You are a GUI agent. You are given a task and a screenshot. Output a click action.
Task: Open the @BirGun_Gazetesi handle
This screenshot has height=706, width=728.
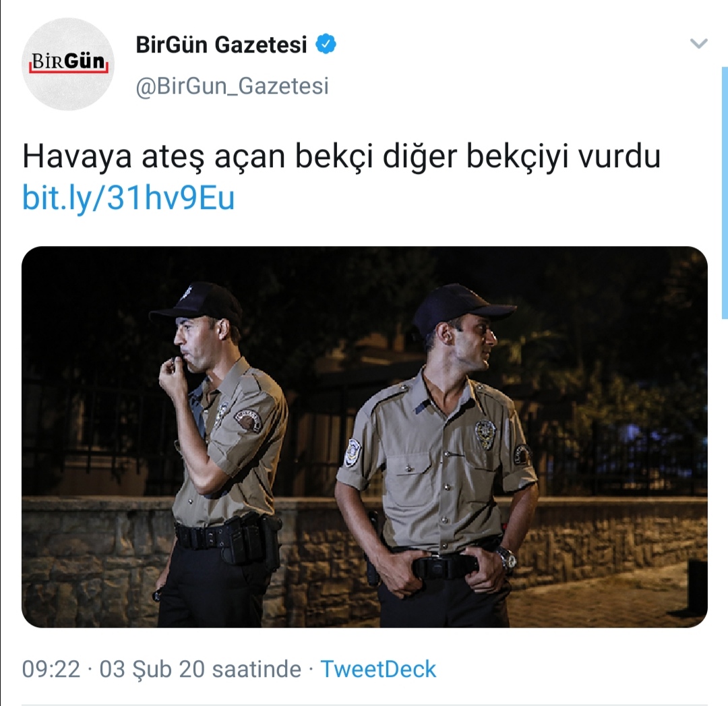point(232,86)
